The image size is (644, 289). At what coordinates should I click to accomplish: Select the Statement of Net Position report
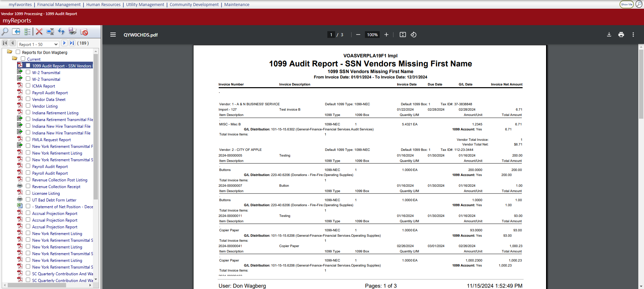click(62, 207)
